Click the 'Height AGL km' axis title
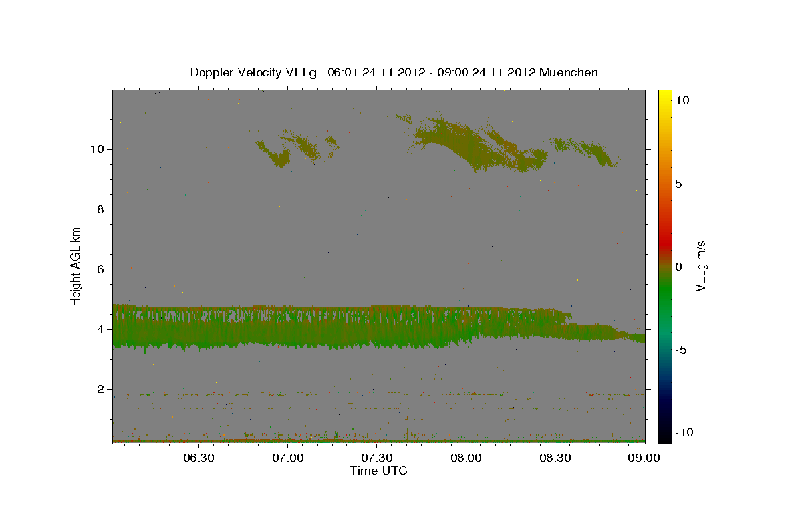Screen dimensions: 798x532 pyautogui.click(x=76, y=265)
